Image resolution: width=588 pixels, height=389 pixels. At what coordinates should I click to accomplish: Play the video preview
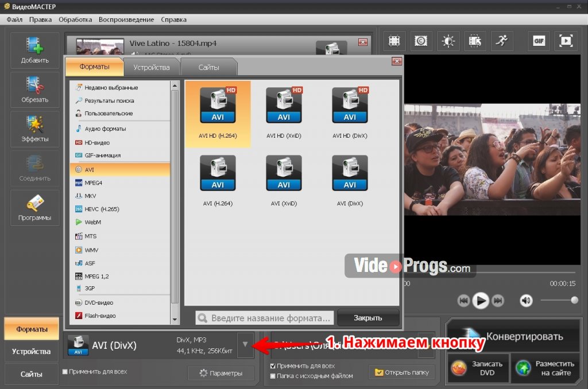481,301
